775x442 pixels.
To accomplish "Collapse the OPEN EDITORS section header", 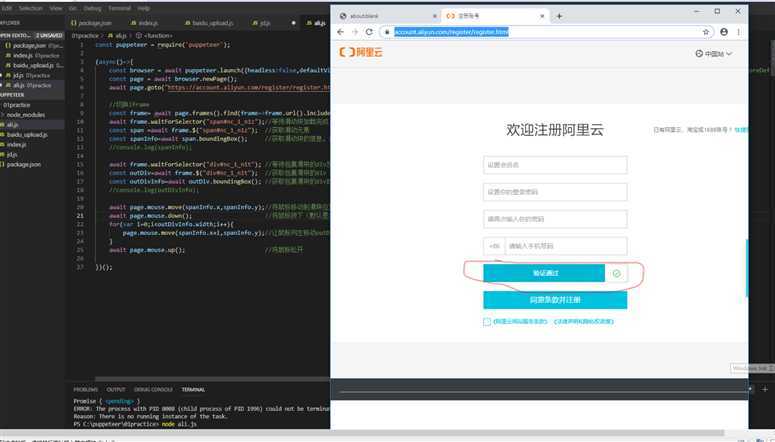I will (x=32, y=36).
